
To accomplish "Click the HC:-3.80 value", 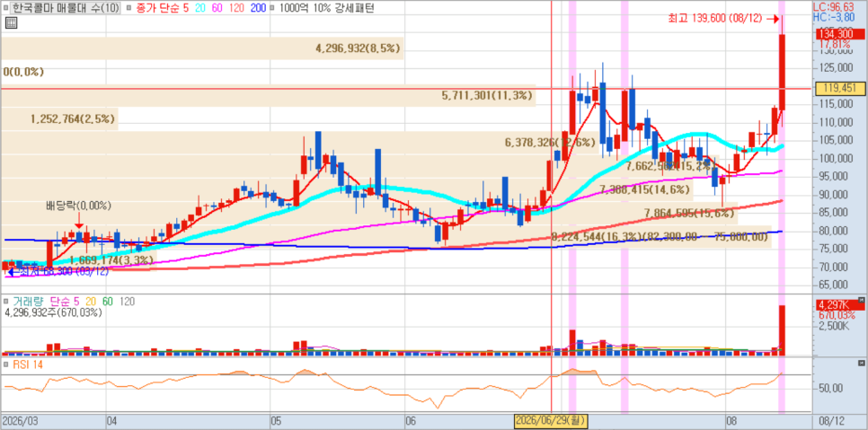I will point(836,16).
